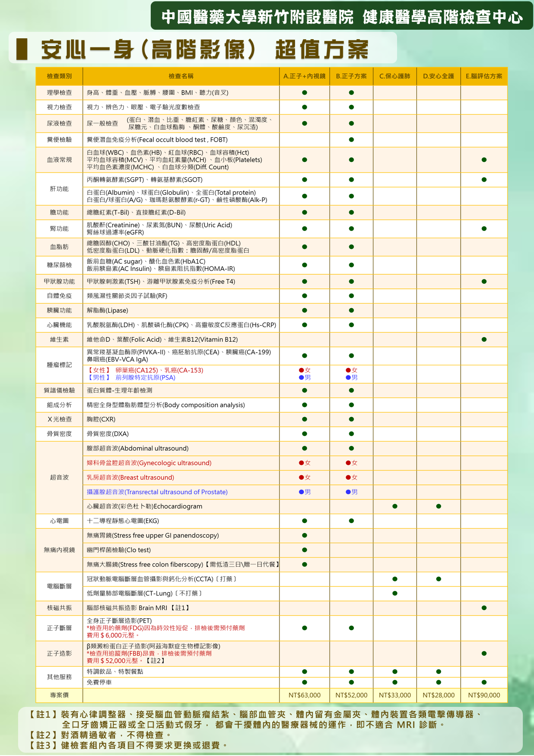Click the 腫瘤標記 category cell

point(59,365)
